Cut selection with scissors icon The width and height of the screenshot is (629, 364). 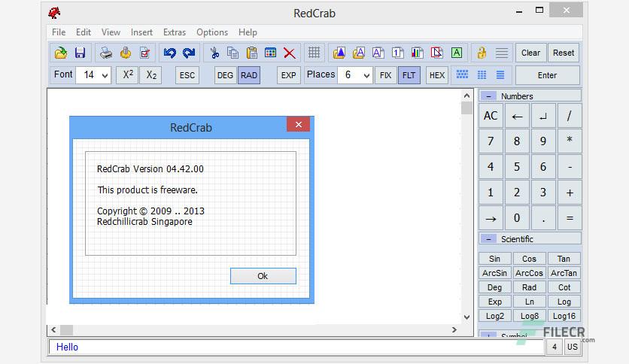[x=214, y=53]
